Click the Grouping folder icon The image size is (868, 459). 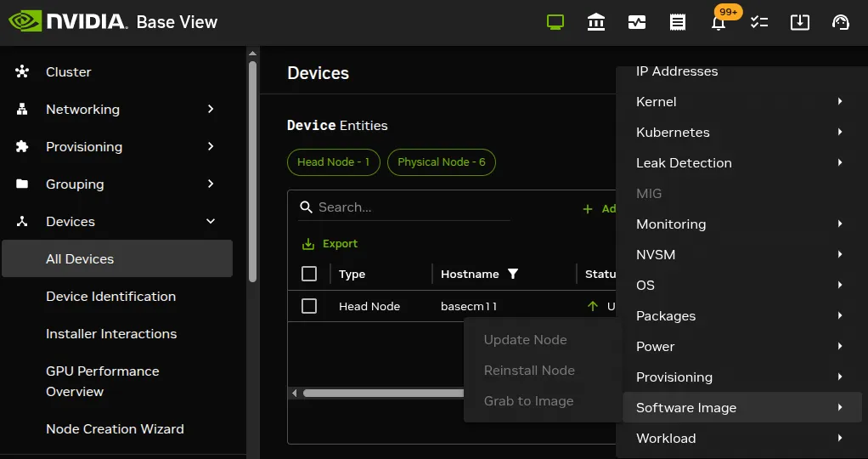point(22,184)
